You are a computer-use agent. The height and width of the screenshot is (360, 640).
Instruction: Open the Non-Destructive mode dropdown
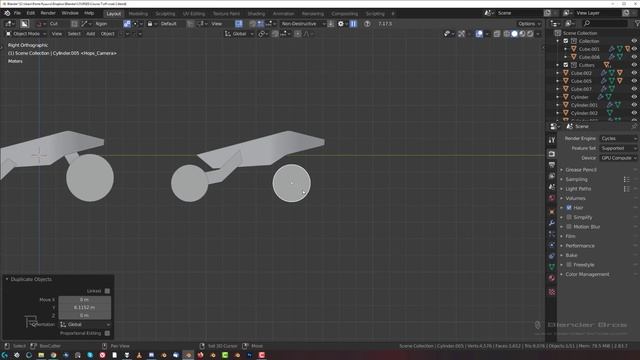pos(303,24)
